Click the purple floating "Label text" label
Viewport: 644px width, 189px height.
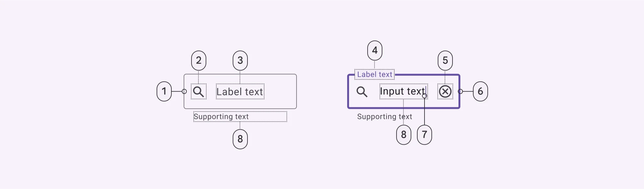(375, 75)
